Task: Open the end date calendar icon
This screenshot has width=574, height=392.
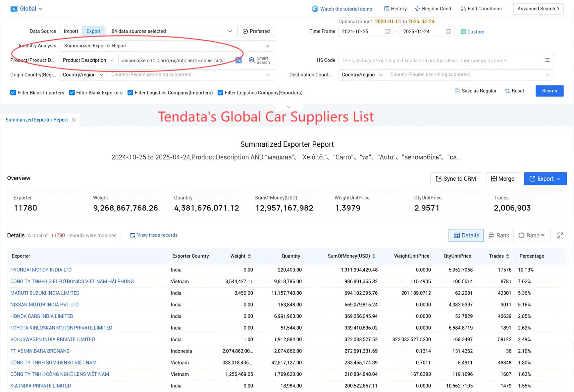Action: pos(448,31)
